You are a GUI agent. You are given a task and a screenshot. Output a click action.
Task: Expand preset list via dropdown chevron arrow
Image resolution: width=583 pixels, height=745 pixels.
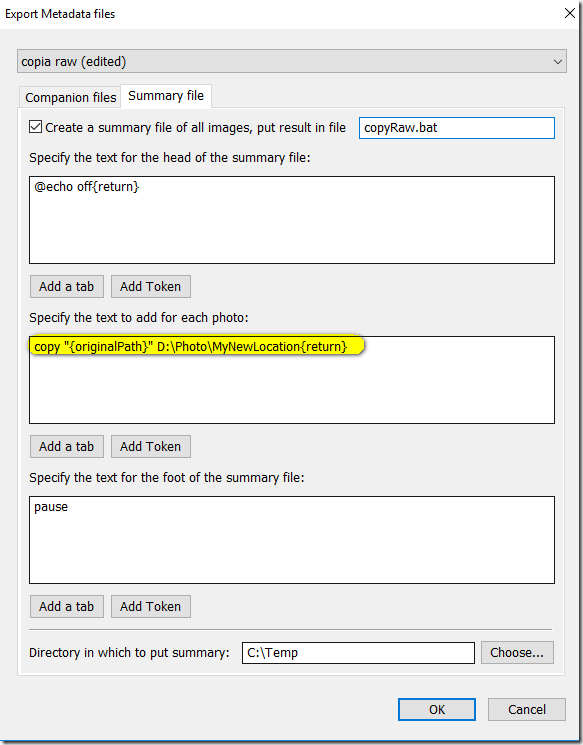558,62
